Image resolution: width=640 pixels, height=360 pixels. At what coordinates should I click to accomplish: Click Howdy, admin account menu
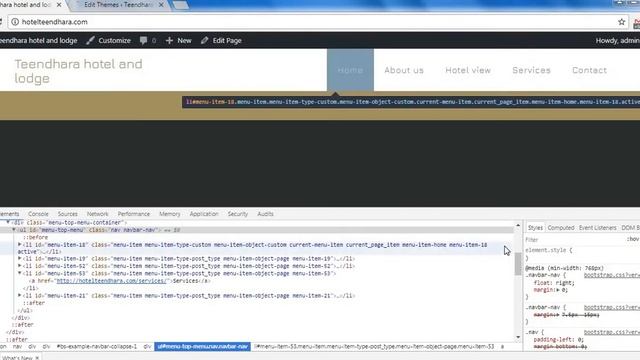point(618,40)
